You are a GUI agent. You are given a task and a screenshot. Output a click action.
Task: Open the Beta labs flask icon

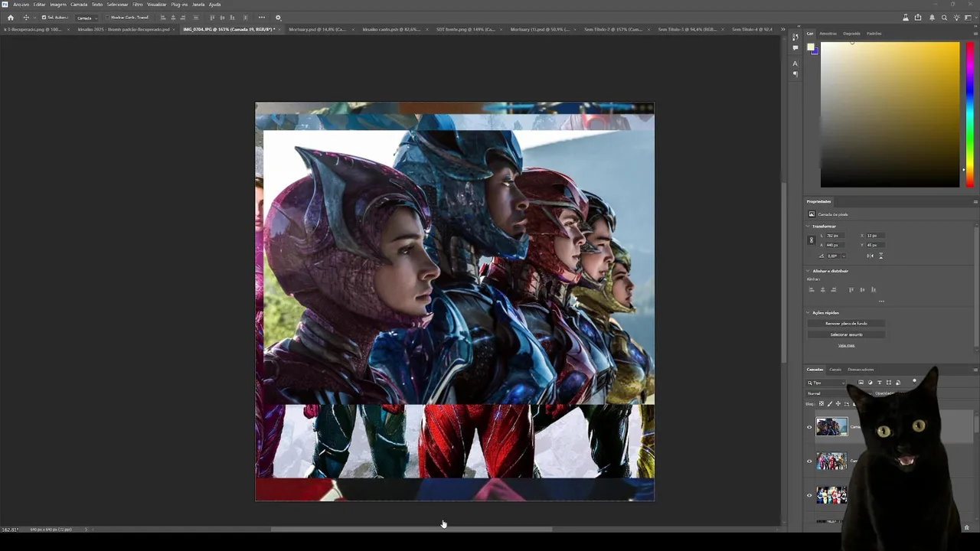pyautogui.click(x=906, y=18)
